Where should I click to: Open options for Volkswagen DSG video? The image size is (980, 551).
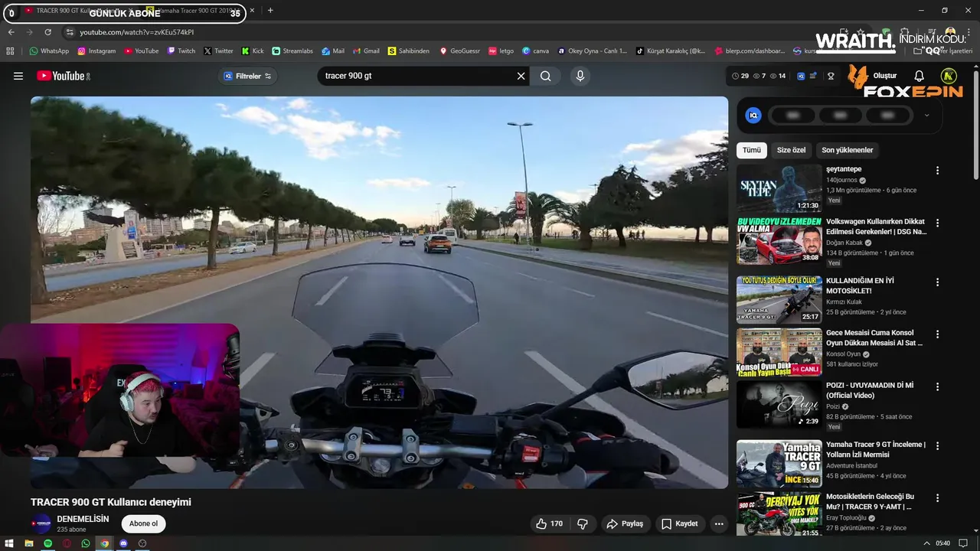click(x=937, y=223)
